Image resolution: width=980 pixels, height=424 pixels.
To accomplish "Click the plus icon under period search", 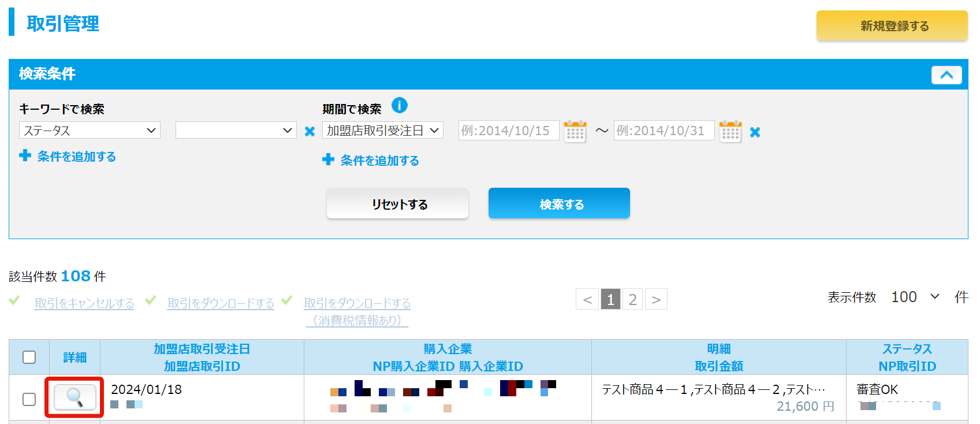I will pyautogui.click(x=329, y=159).
